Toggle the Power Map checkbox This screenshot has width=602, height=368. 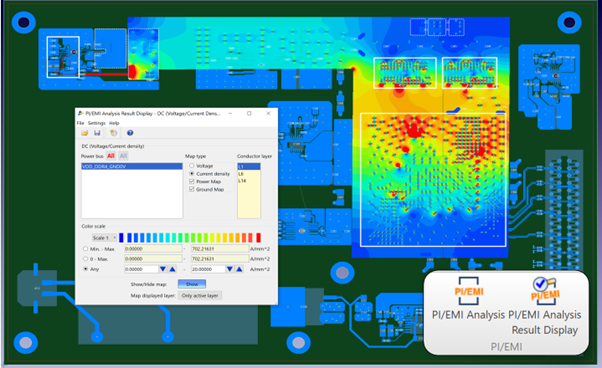tap(192, 182)
